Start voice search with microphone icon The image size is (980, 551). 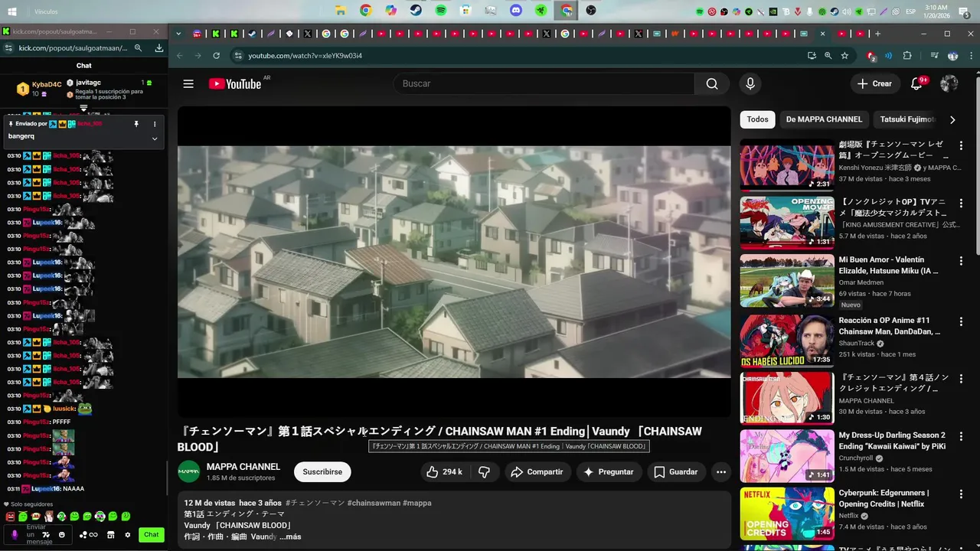750,83
